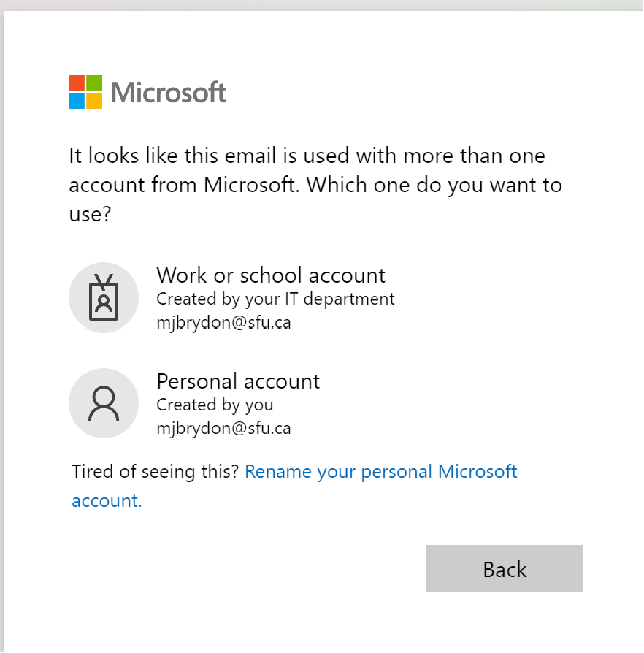Click "Created by you" under Personal account
The width and height of the screenshot is (644, 653).
[x=215, y=405]
